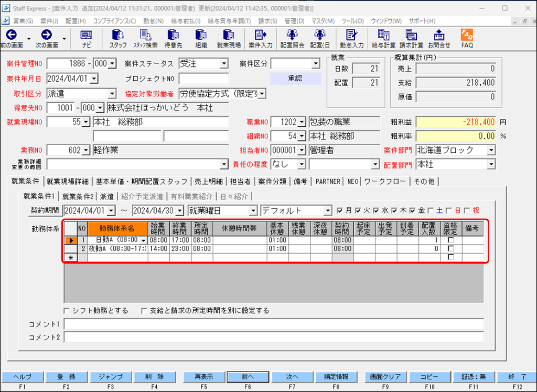Click the new-row asterisk marker in grid
Viewport: 537px width, 392px height.
point(71,257)
